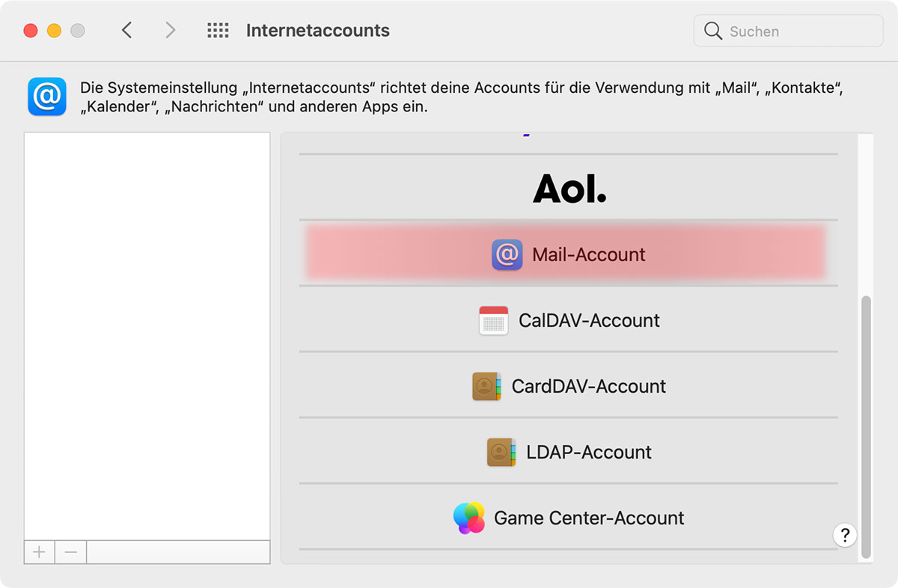898x588 pixels.
Task: Go forward with the right chevron
Action: click(171, 30)
